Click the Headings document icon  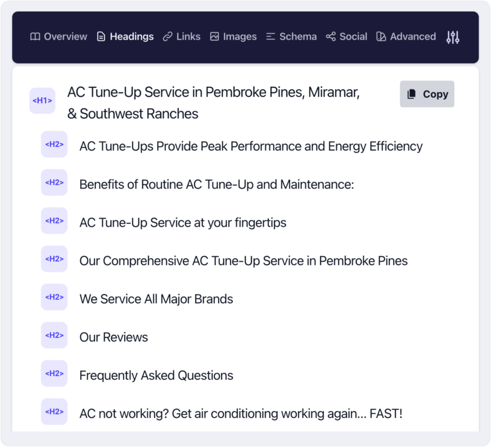[x=101, y=36]
